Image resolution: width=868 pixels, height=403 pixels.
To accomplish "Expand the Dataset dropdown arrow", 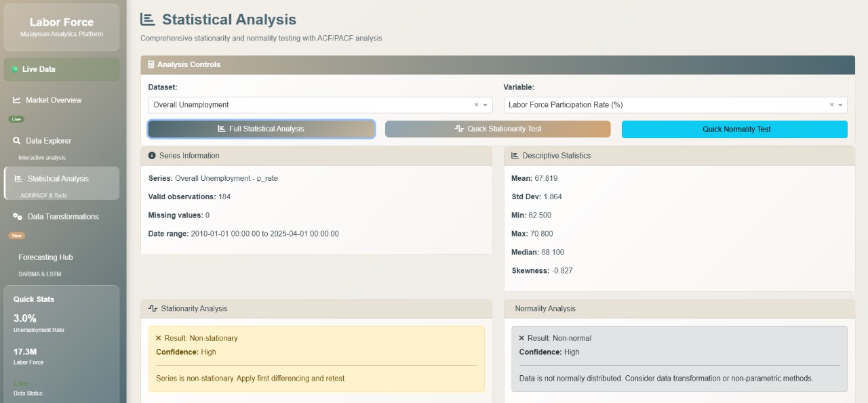I will [486, 105].
